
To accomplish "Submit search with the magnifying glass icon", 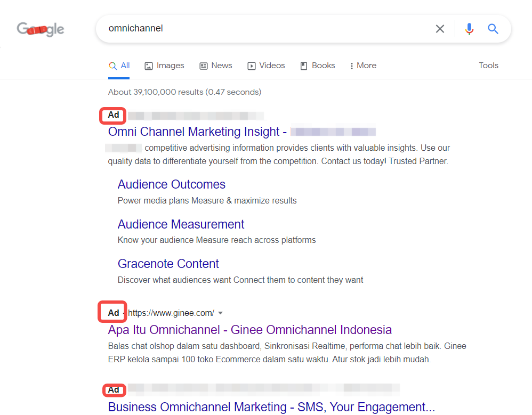I will 493,29.
